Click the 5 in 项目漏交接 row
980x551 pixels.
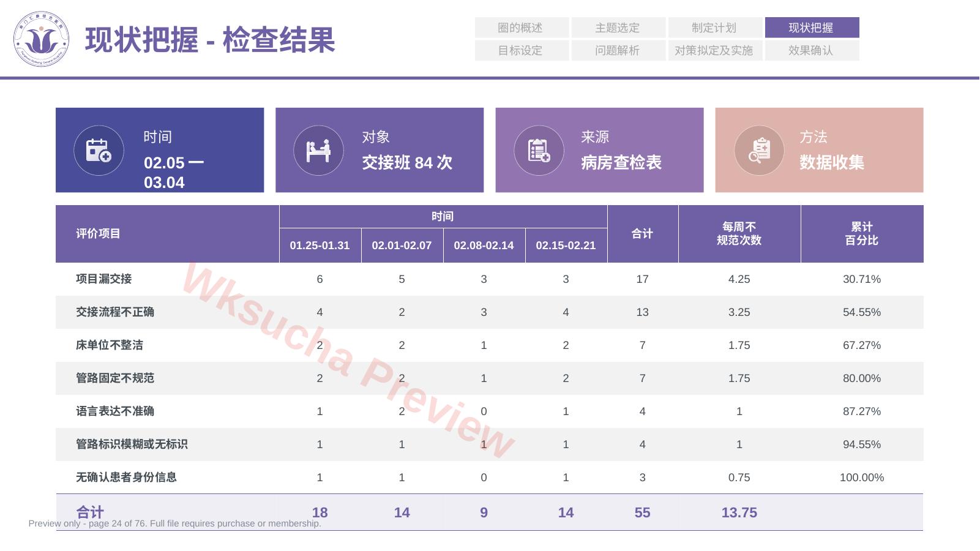coord(402,279)
